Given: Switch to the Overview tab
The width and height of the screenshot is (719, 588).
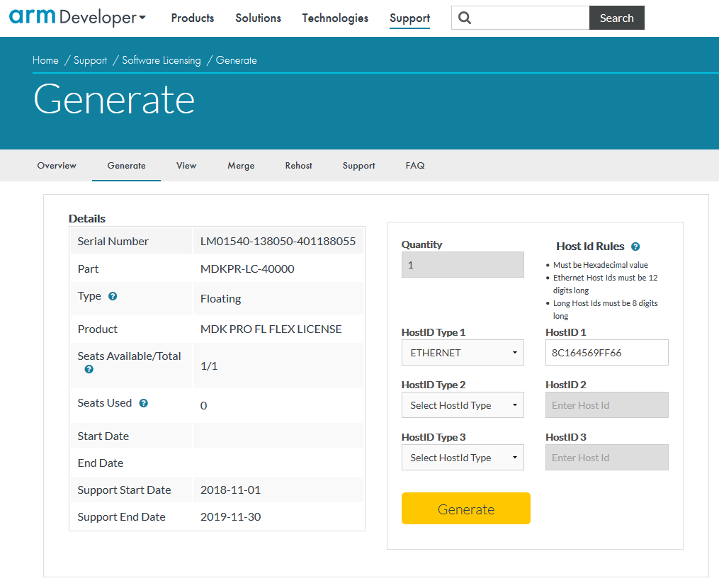Looking at the screenshot, I should pos(57,166).
